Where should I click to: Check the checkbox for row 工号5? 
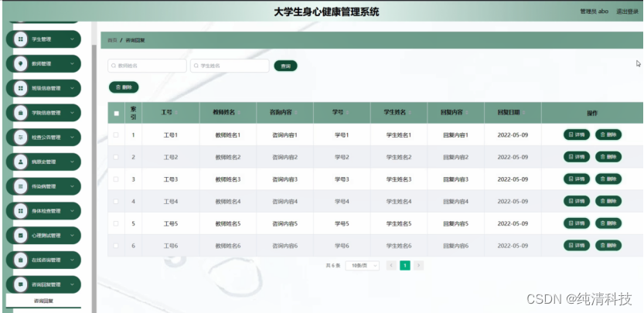(x=116, y=223)
